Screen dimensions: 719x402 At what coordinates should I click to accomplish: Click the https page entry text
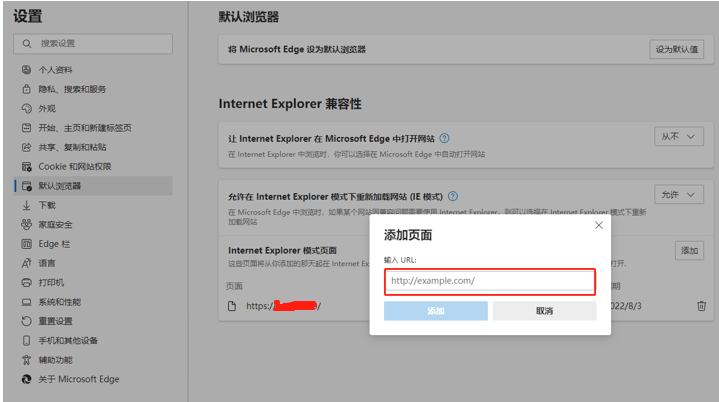[x=283, y=306]
